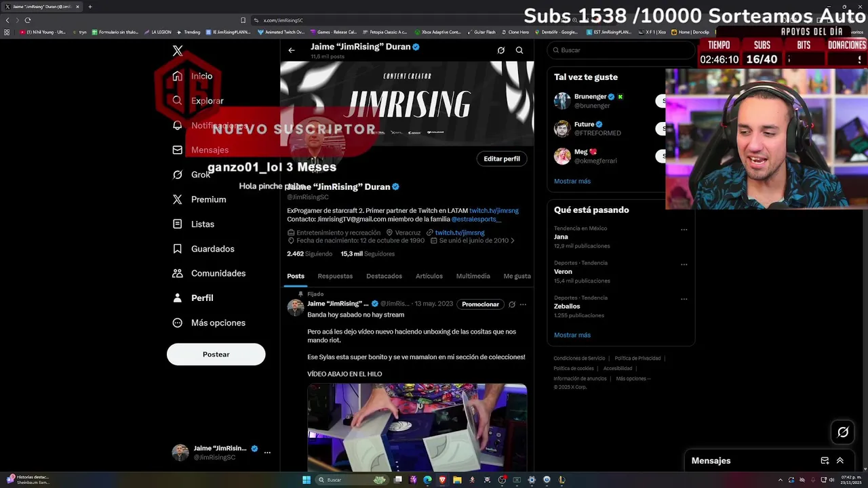Open more options for Zeballos trend
Image resolution: width=868 pixels, height=488 pixels.
[x=684, y=299]
